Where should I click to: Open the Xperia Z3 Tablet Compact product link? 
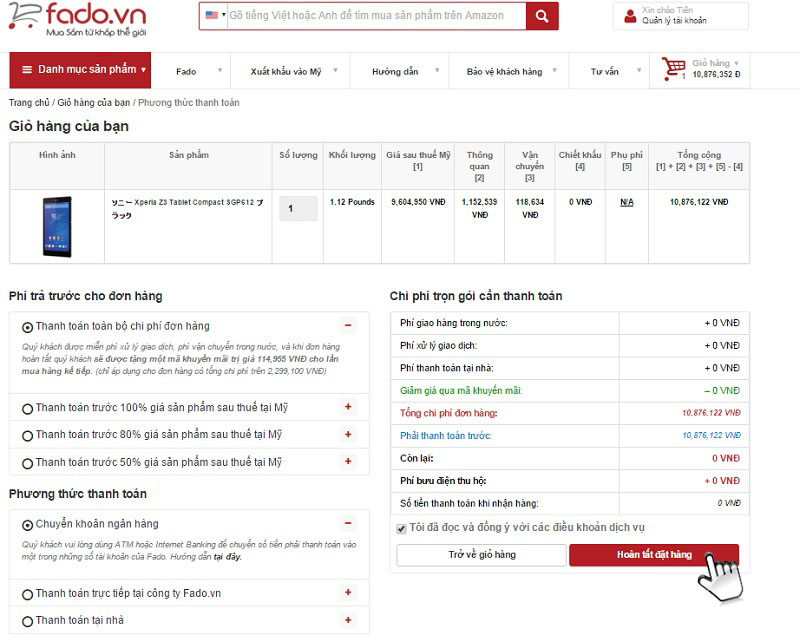188,208
